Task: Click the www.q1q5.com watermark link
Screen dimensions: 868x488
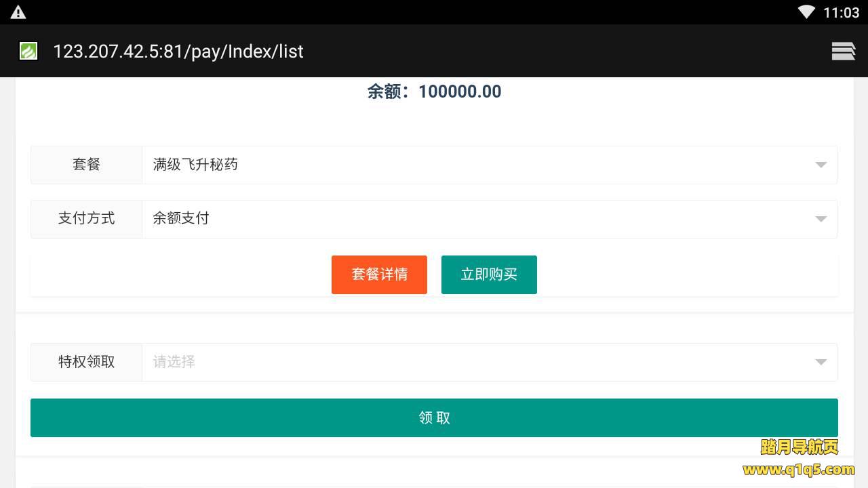Action: point(798,469)
